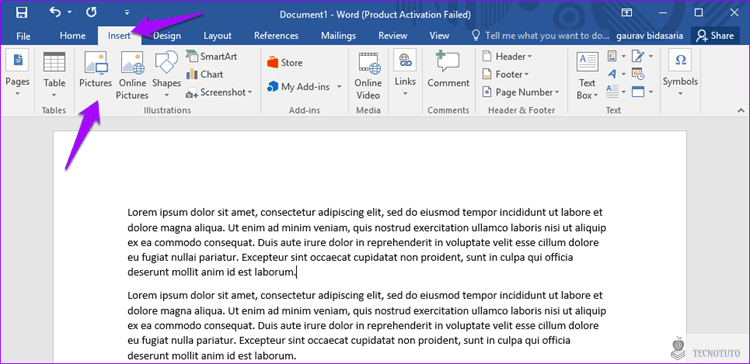The height and width of the screenshot is (364, 750).
Task: Expand the Undo history dropdown arrow
Action: tap(69, 12)
